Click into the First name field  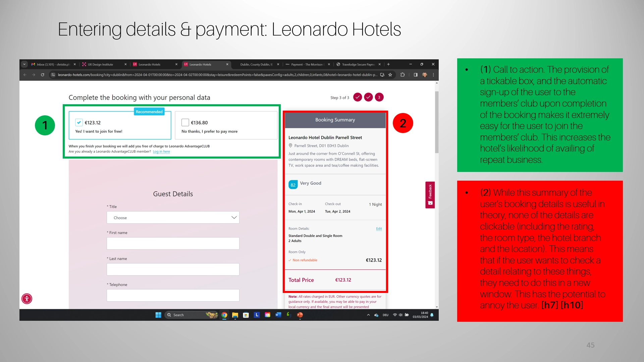coord(173,243)
